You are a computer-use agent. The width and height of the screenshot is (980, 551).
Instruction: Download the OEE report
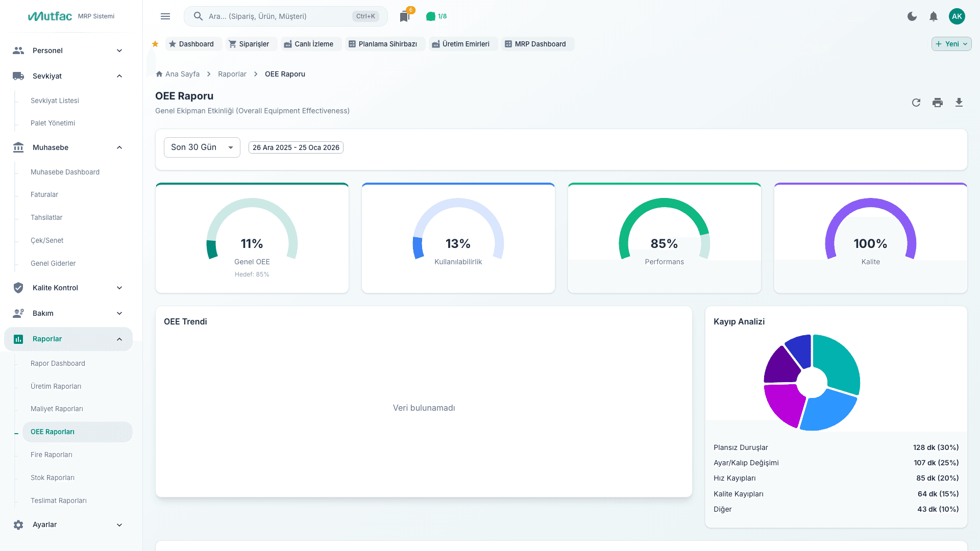pyautogui.click(x=959, y=103)
